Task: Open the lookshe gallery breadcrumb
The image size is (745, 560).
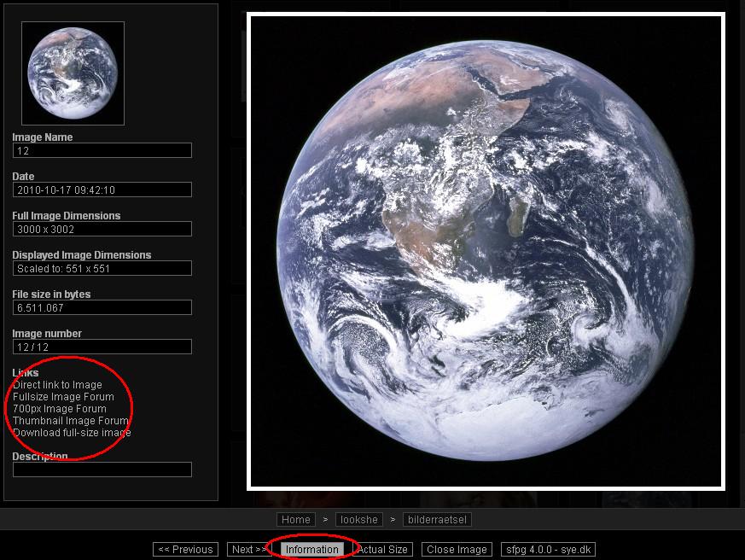Action: [358, 520]
